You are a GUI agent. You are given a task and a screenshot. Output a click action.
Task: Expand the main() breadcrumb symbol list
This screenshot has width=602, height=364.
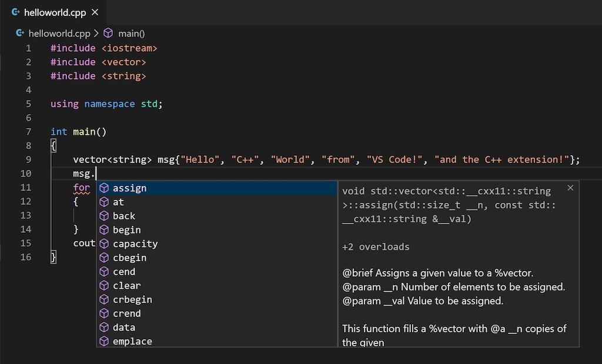pyautogui.click(x=131, y=34)
